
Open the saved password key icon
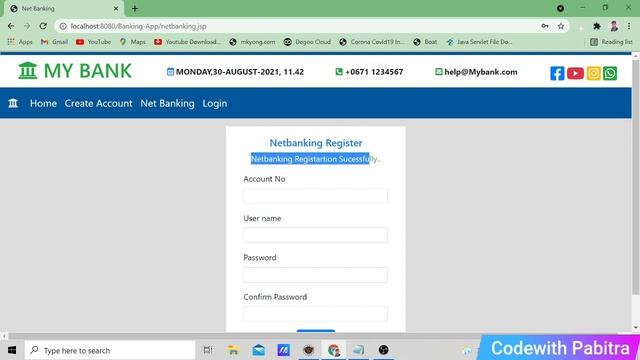coord(544,26)
